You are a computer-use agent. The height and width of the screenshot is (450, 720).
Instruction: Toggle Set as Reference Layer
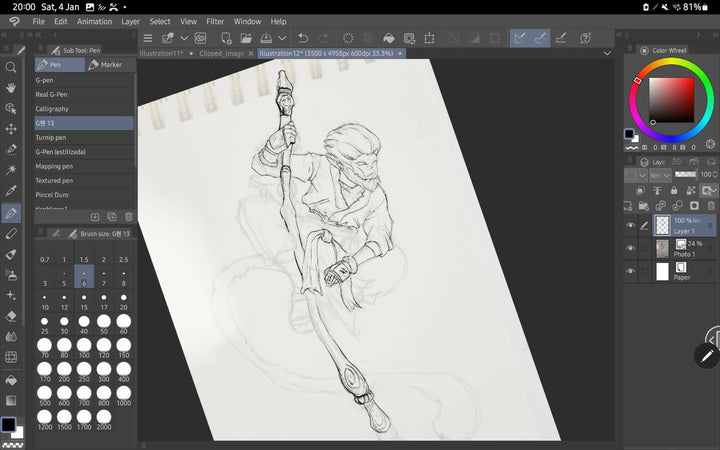pyautogui.click(x=657, y=190)
